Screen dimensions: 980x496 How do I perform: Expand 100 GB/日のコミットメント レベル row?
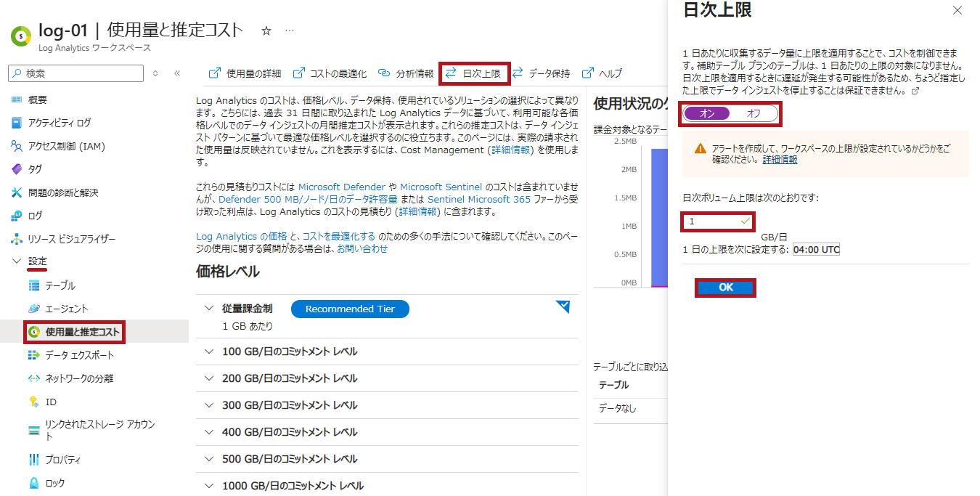point(209,351)
